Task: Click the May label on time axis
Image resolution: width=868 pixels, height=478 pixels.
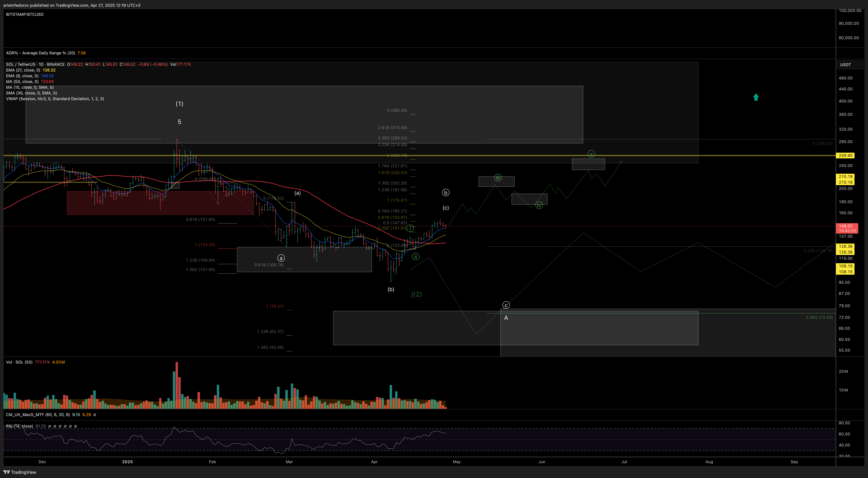Action: pos(457,462)
